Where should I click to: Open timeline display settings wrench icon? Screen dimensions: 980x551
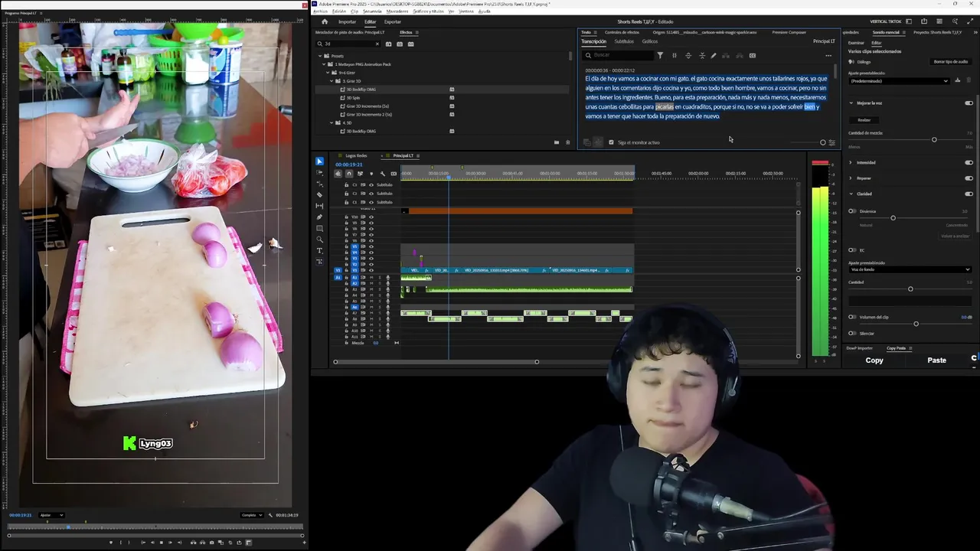(x=383, y=174)
